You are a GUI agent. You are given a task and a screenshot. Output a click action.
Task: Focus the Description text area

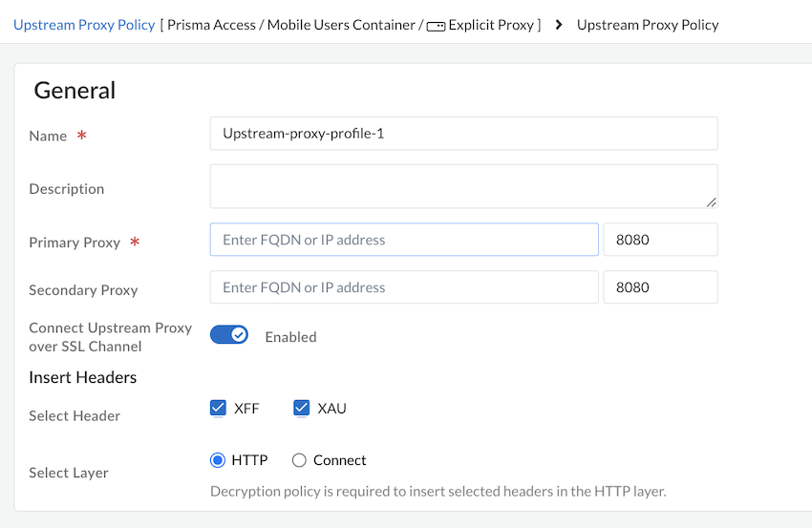pos(463,186)
